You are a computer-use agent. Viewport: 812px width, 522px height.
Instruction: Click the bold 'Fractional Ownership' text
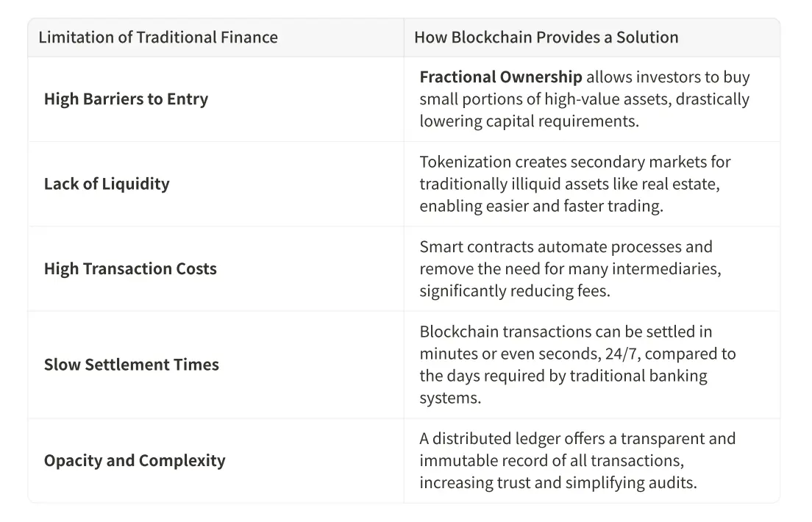click(500, 77)
